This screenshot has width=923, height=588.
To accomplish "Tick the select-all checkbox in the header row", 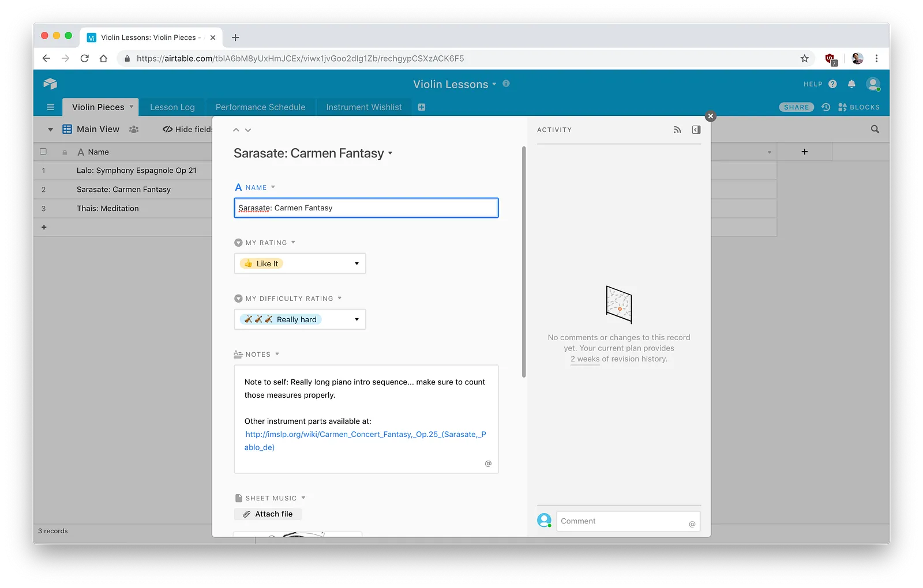I will pyautogui.click(x=43, y=152).
